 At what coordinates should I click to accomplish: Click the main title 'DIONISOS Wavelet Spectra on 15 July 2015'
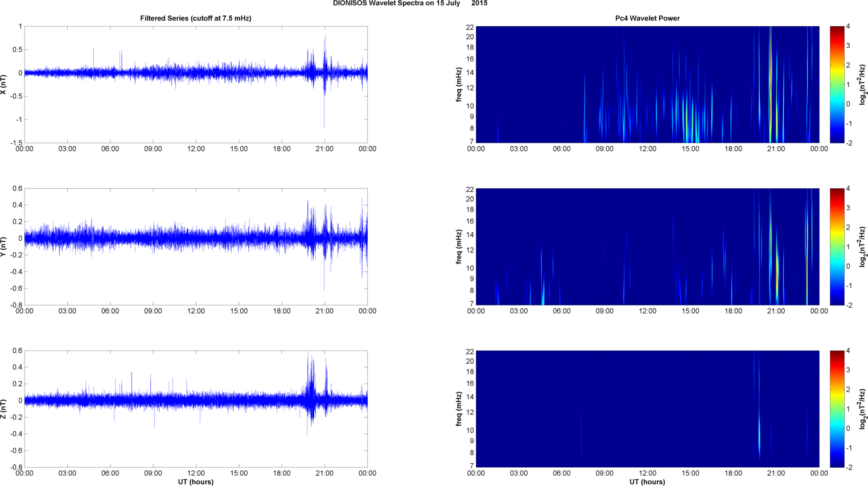click(410, 3)
